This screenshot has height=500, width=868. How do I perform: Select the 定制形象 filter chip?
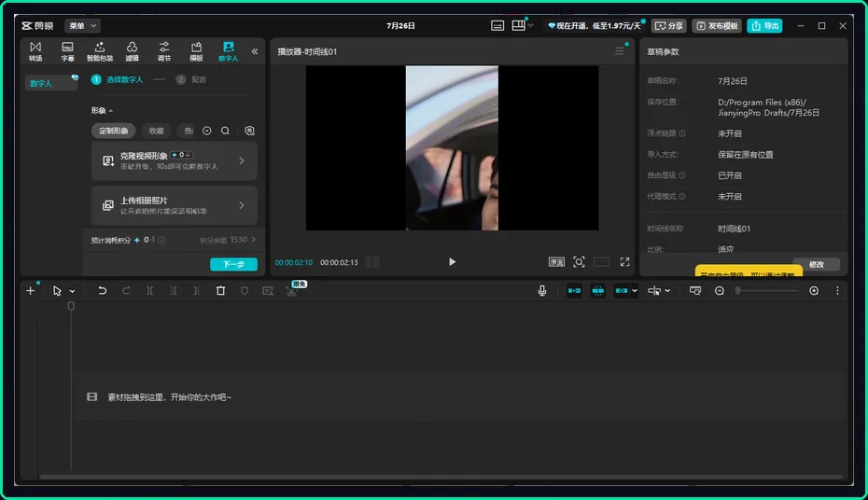[x=114, y=131]
